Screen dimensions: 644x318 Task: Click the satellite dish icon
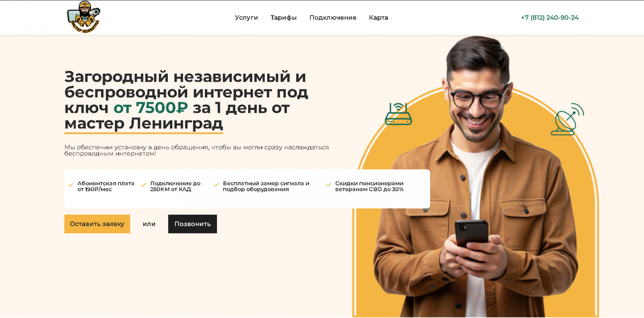[568, 119]
